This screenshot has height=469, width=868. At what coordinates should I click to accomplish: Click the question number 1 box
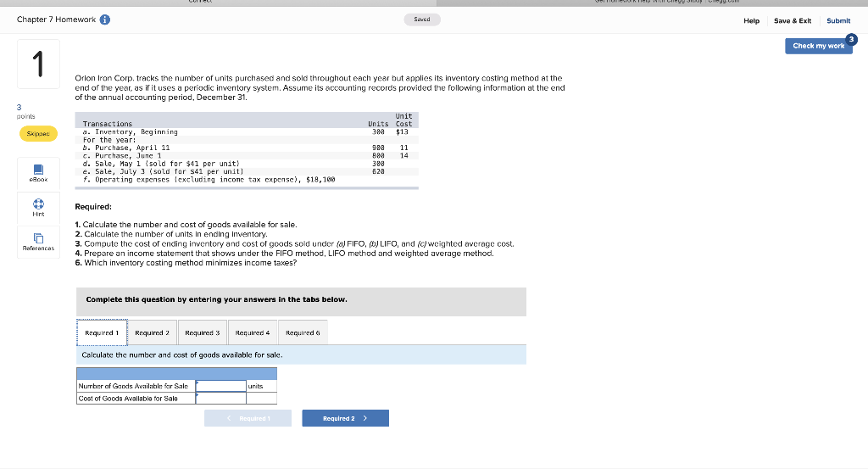click(x=38, y=64)
